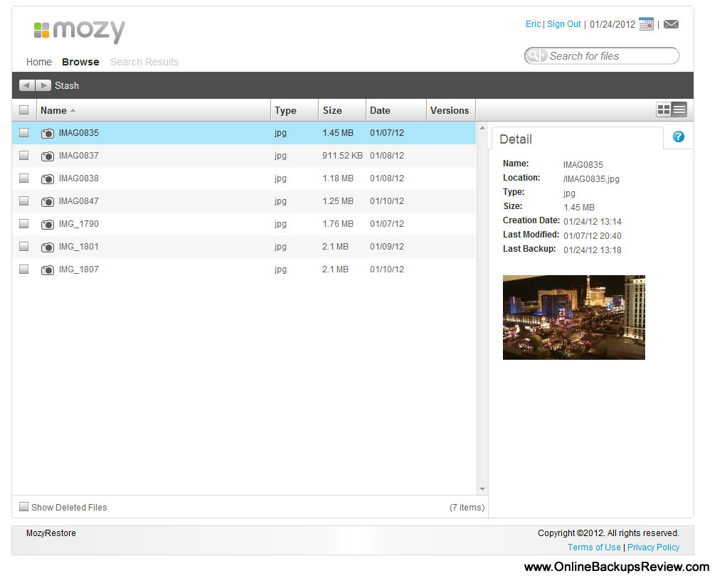This screenshot has height=588, width=727.
Task: Click the envelope mail icon
Action: 671,24
